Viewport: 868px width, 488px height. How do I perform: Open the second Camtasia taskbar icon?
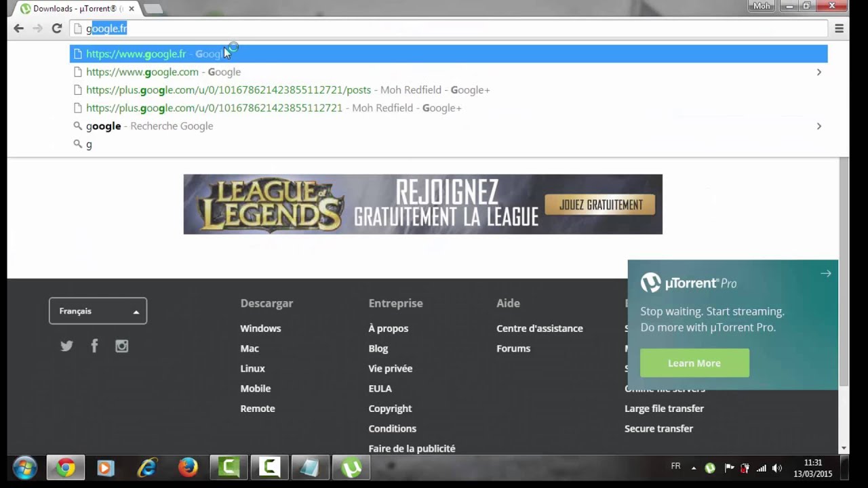(270, 468)
